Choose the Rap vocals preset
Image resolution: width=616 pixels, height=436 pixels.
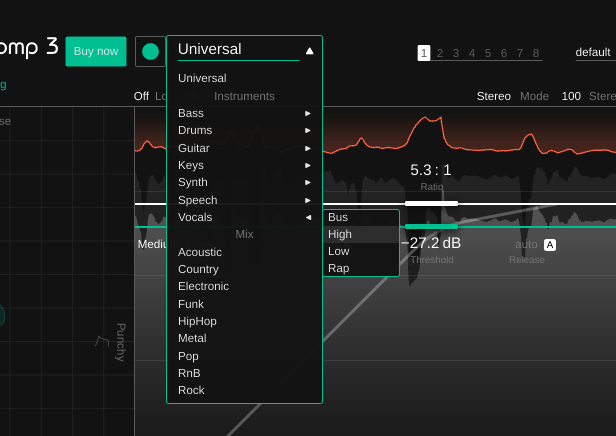pyautogui.click(x=360, y=268)
